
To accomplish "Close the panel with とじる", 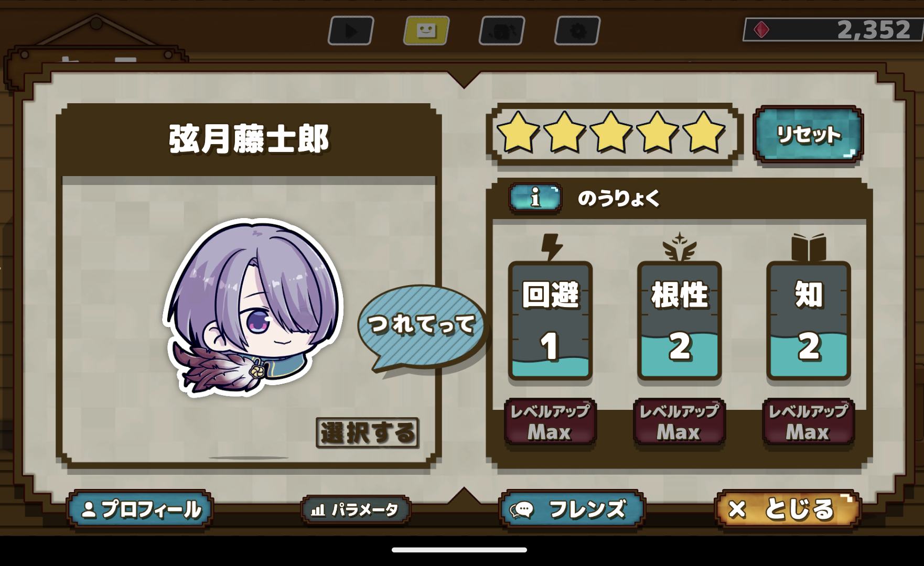I will click(788, 508).
